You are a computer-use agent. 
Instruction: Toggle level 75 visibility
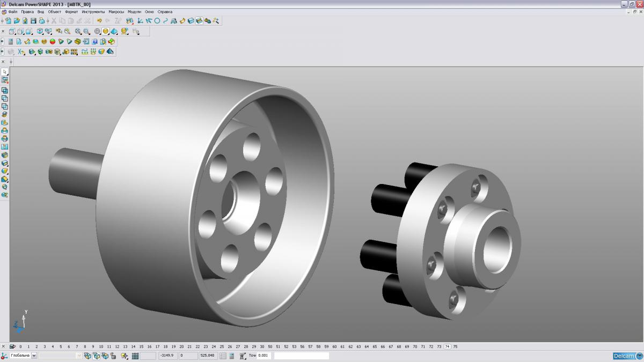tap(456, 346)
